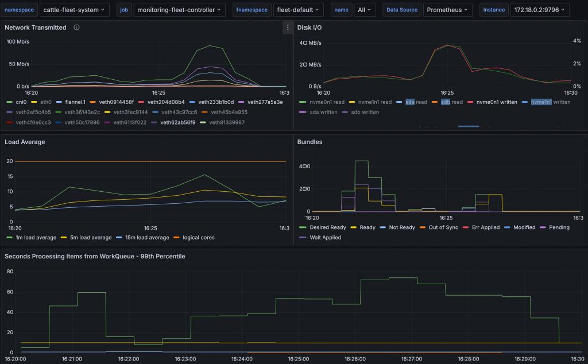
Task: Click the green 1m load average color swatch
Action: (9, 237)
